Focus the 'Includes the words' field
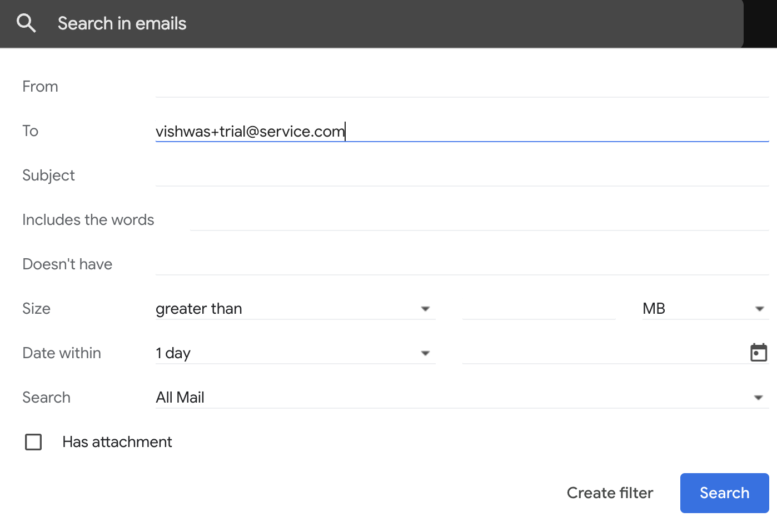Viewport: 777px width, 532px height. click(x=478, y=220)
